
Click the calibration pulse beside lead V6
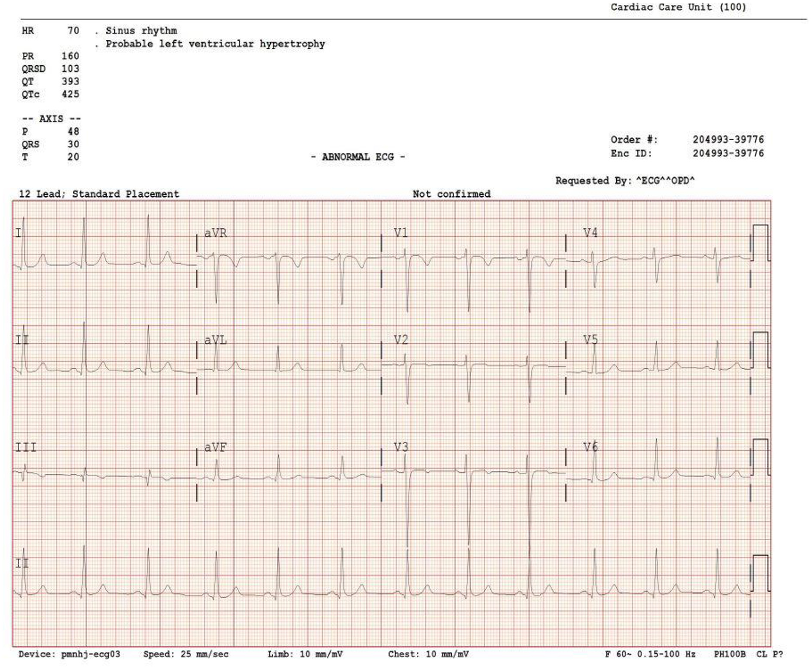(x=760, y=457)
